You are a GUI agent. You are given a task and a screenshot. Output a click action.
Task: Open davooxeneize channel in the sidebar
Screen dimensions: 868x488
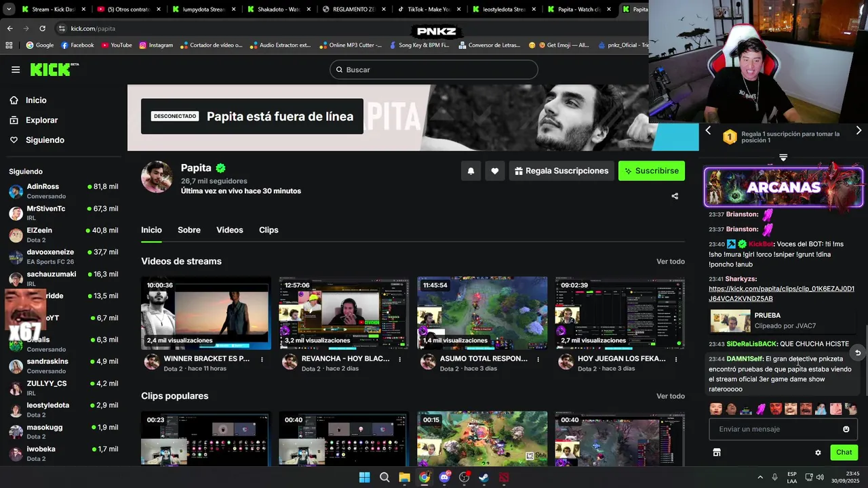tap(63, 257)
